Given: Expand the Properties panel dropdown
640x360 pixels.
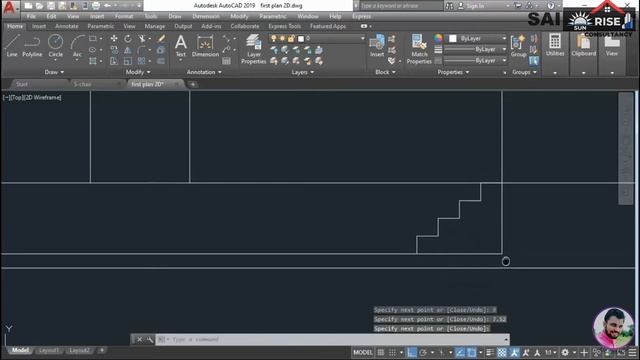Looking at the screenshot, I should (453, 72).
